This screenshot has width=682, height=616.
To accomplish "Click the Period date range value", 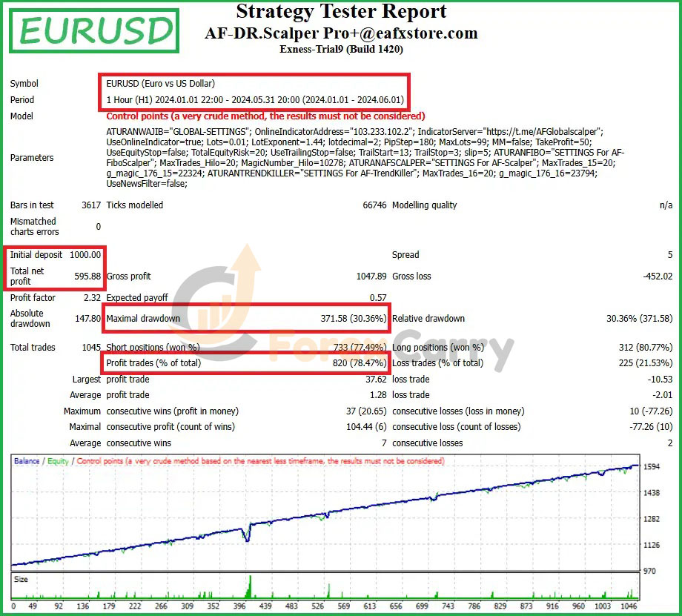I will pos(255,99).
